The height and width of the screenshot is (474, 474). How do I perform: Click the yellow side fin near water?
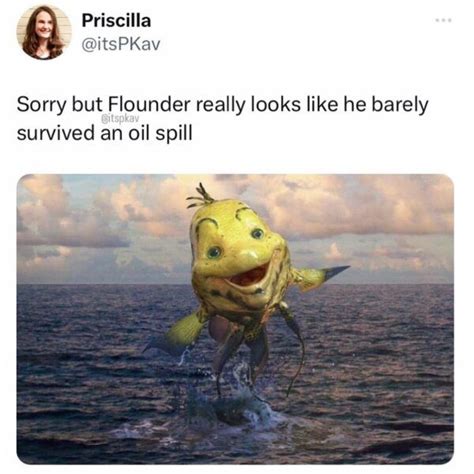click(185, 331)
